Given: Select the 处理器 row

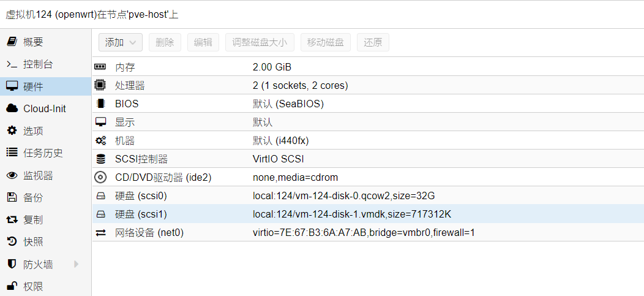Looking at the screenshot, I should [x=368, y=86].
